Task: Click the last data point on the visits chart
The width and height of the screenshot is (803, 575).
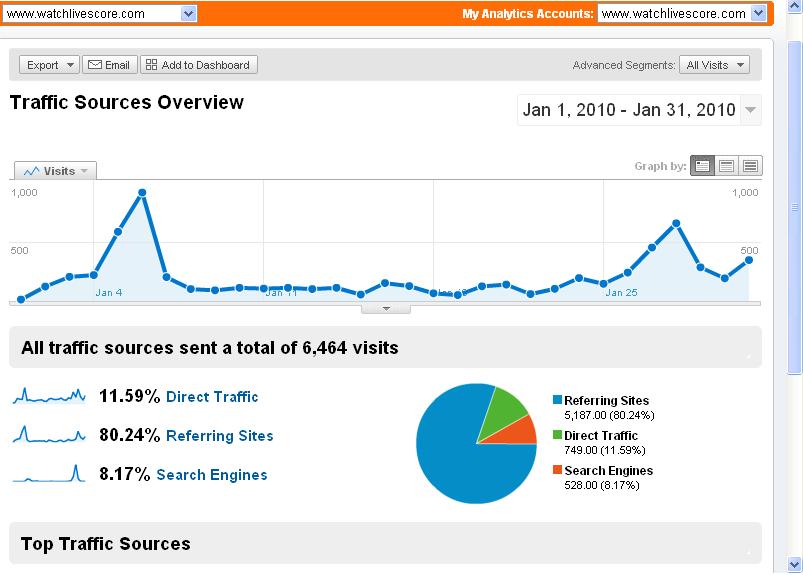Action: 749,260
